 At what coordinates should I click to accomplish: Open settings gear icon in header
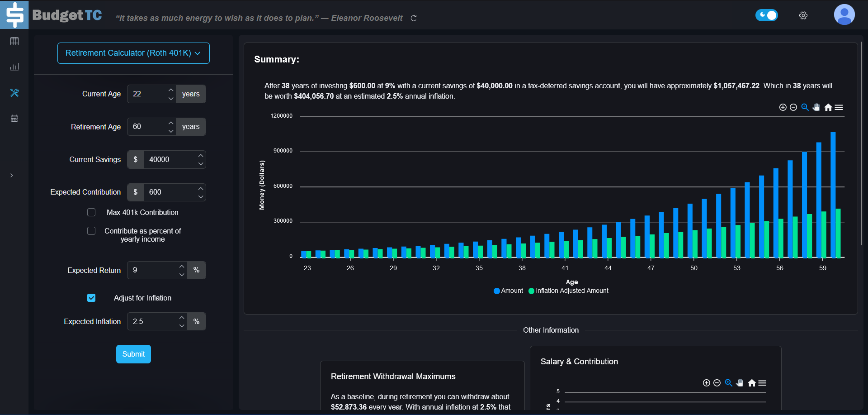[803, 15]
